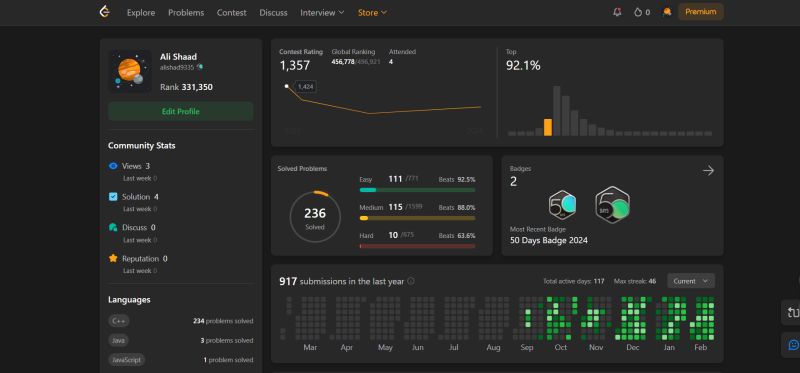
Task: Click the Easy problems progress bar
Action: [417, 190]
